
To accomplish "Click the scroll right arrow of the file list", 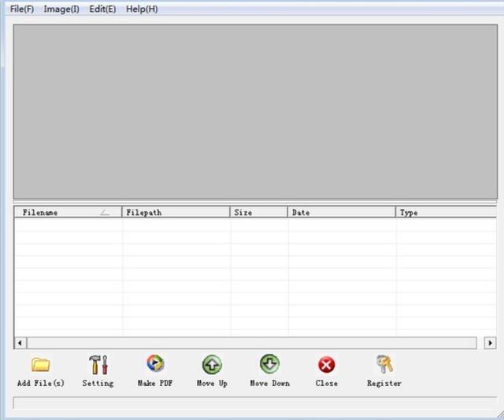I will [490, 343].
